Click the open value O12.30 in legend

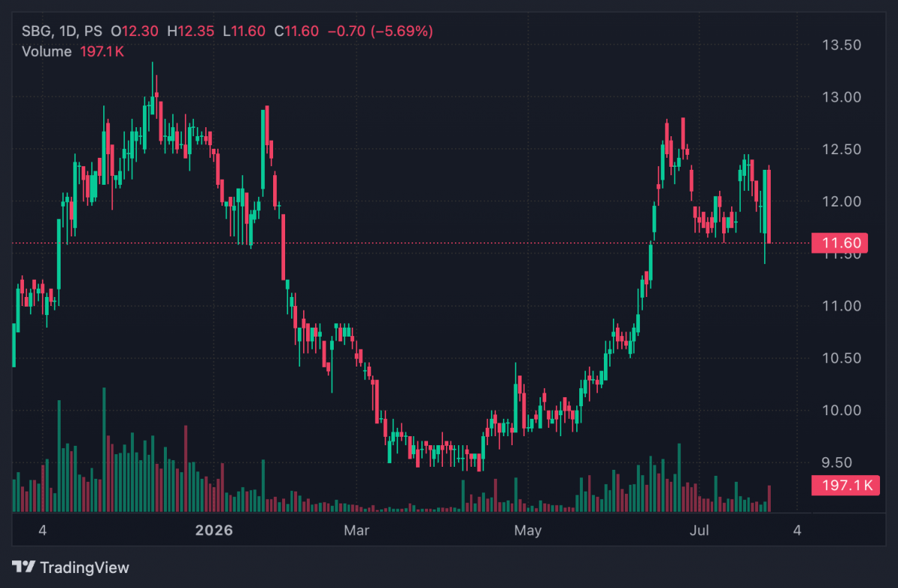[134, 31]
